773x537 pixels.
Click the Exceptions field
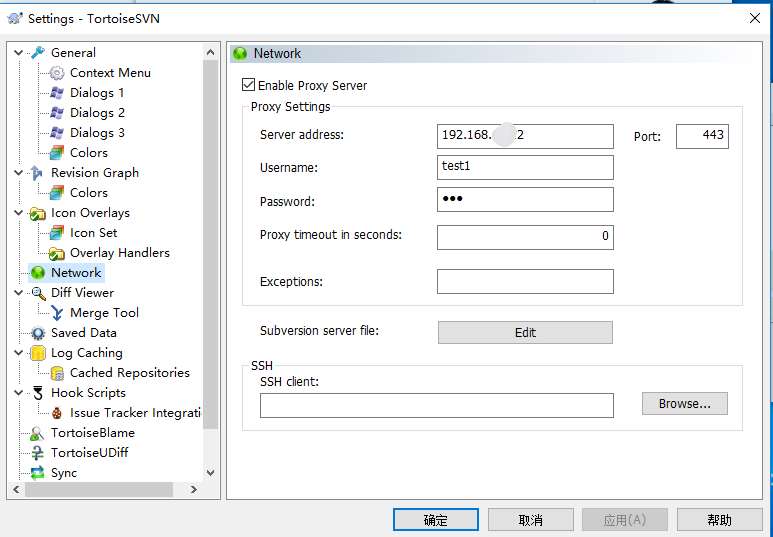tap(525, 282)
